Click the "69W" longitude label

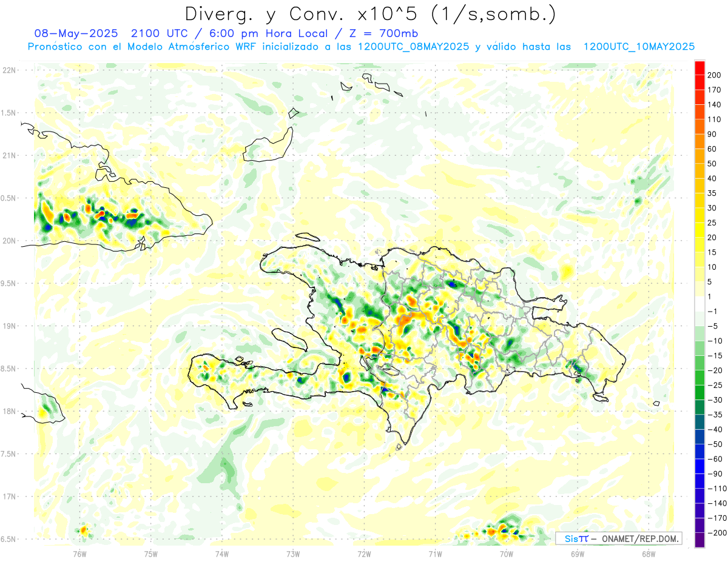coord(578,553)
